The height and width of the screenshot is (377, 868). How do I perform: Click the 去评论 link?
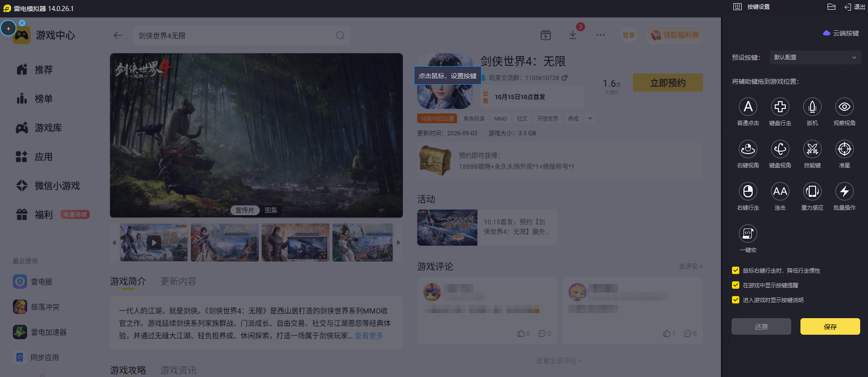[691, 266]
